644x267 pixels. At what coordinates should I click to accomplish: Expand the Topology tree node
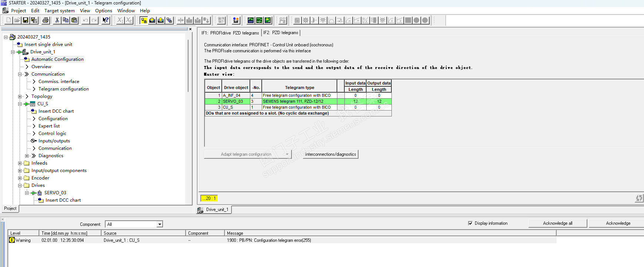tap(20, 96)
